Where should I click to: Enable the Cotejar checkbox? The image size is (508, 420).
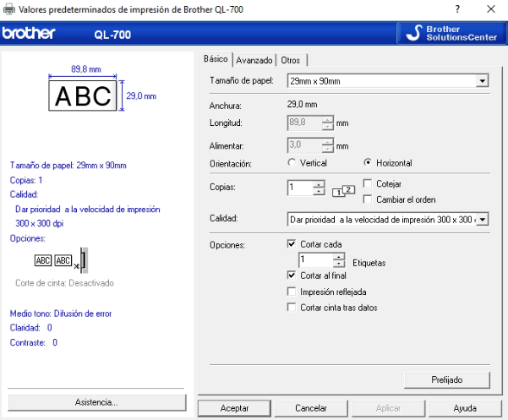click(368, 183)
